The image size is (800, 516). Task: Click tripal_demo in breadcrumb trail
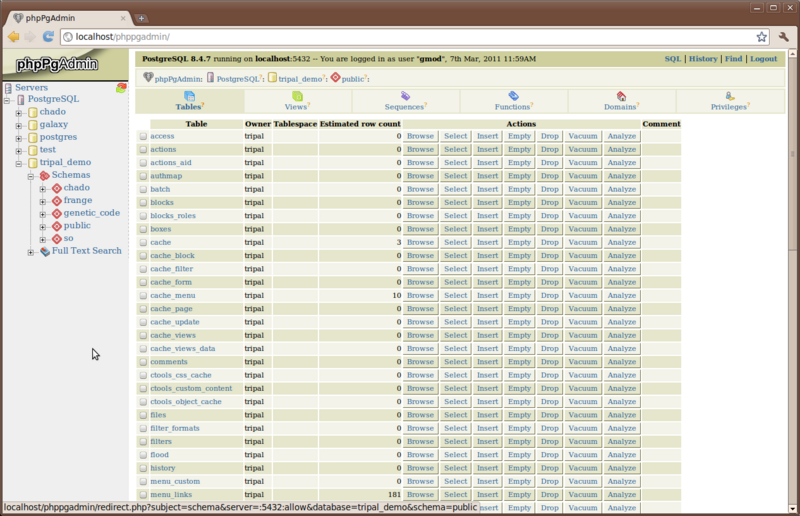pyautogui.click(x=300, y=79)
